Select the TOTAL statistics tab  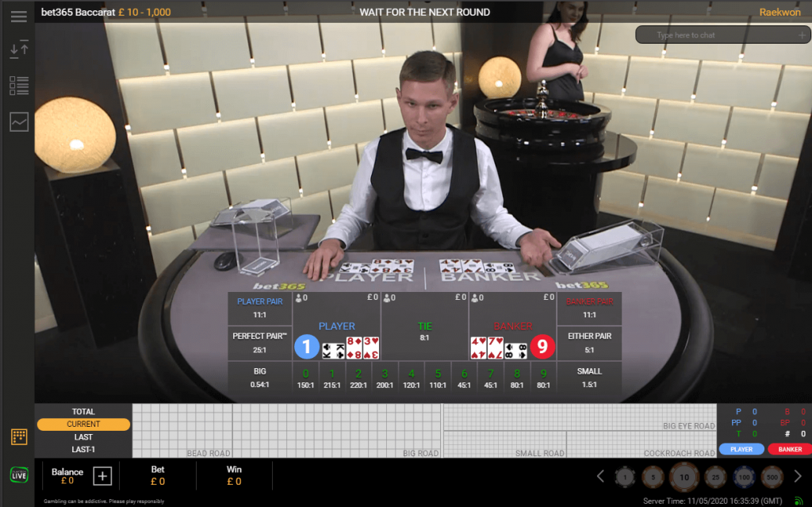(82, 412)
